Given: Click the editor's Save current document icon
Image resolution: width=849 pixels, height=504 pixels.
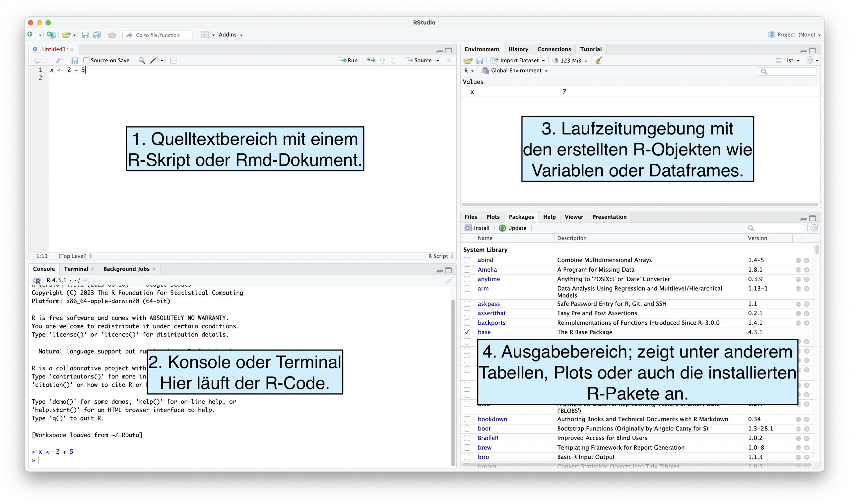Looking at the screenshot, I should [x=75, y=60].
